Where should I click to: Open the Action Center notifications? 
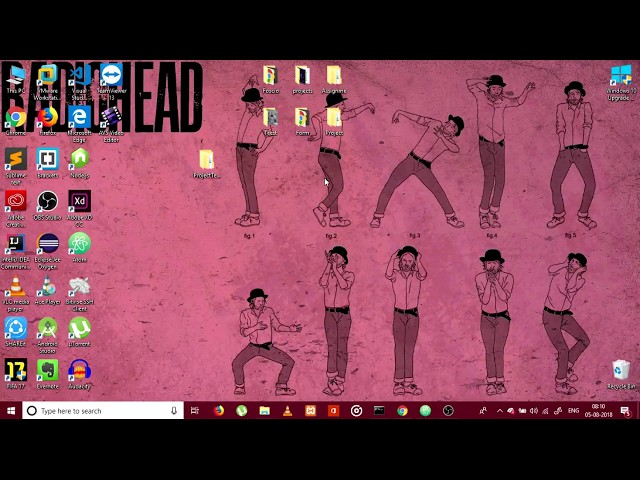tap(624, 411)
